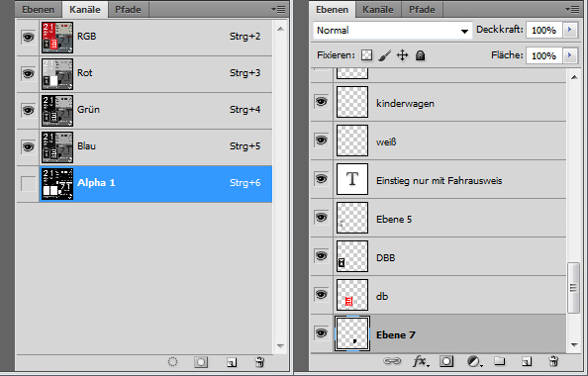The height and width of the screenshot is (376, 588).
Task: Open Fläche fill slider arrow
Action: (570, 55)
